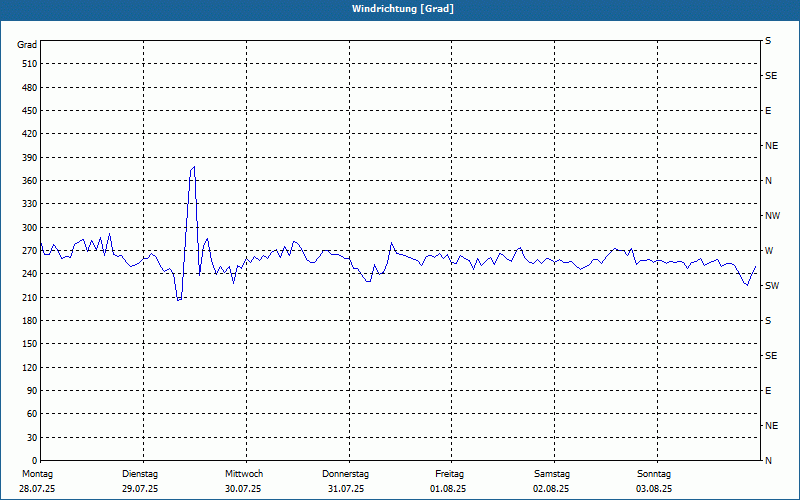800x500 pixels.
Task: Select the Freitag 01.08.25 date label
Action: tap(449, 481)
